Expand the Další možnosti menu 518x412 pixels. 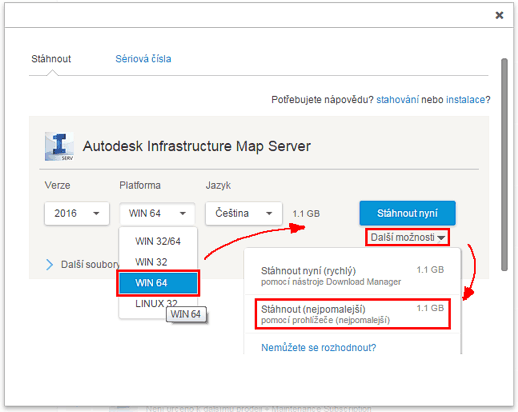click(x=407, y=237)
